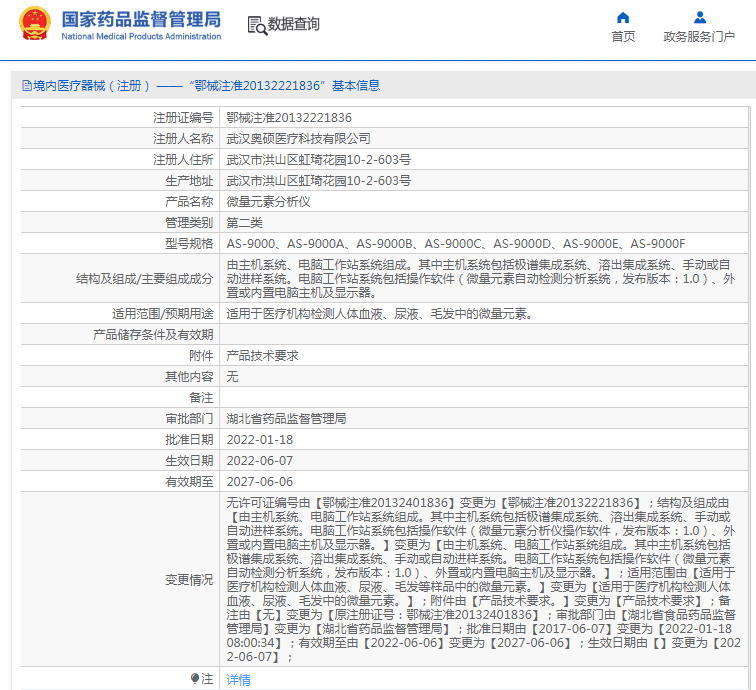Click expiry date 2027-06-06

point(259,482)
